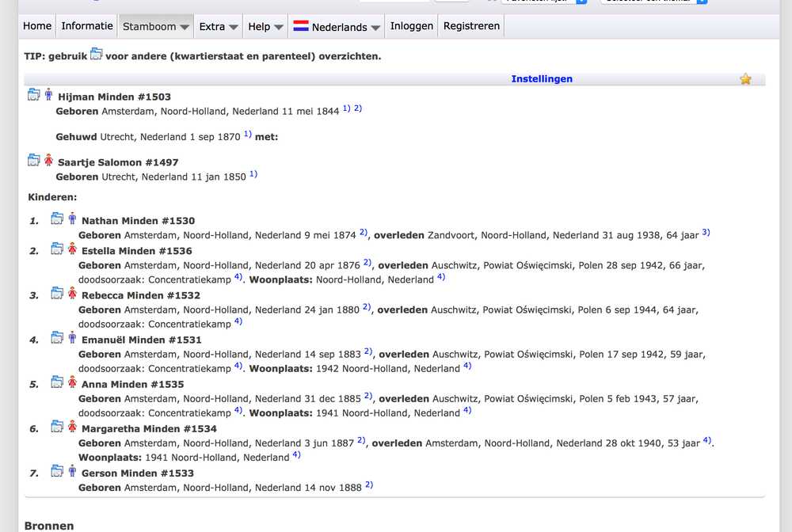This screenshot has height=532, width=792.
Task: Open the report icon beside Hijman Minden
Action: point(34,94)
